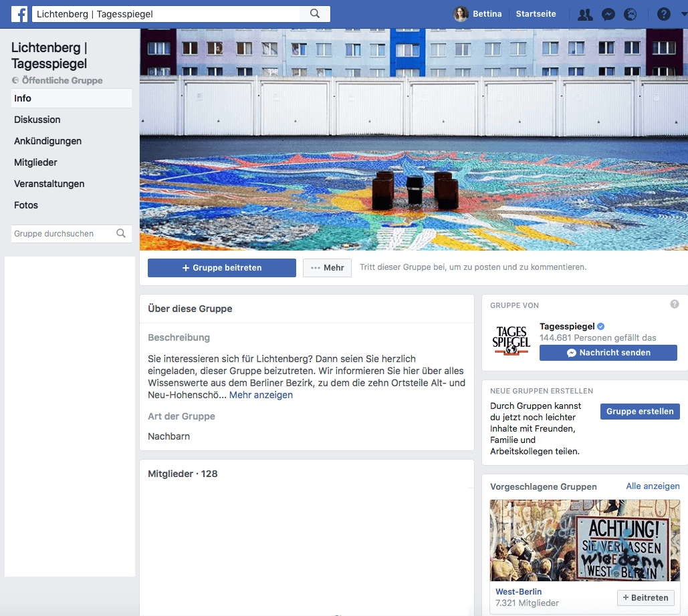Open the Messenger icon in top bar
This screenshot has height=616, width=688.
click(608, 14)
